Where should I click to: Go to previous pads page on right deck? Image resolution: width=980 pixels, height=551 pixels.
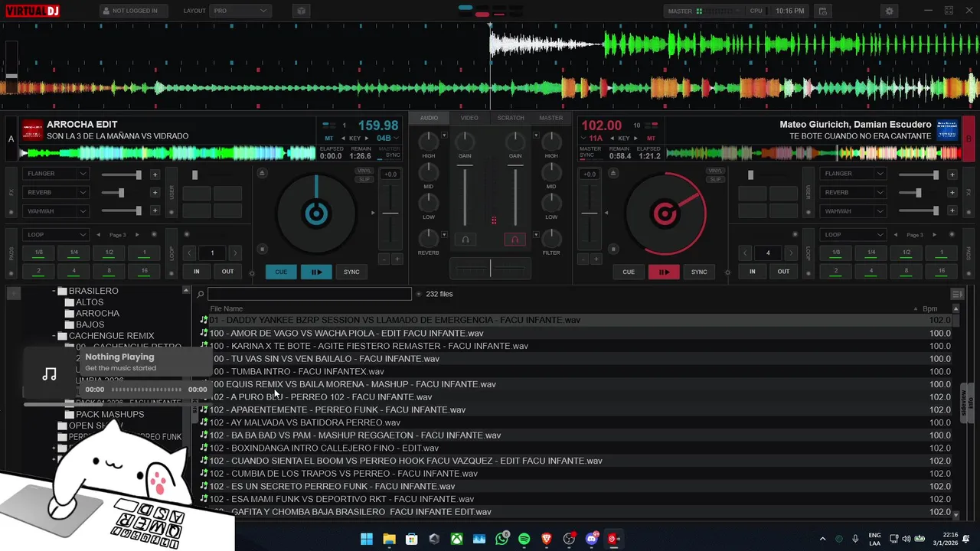[896, 235]
